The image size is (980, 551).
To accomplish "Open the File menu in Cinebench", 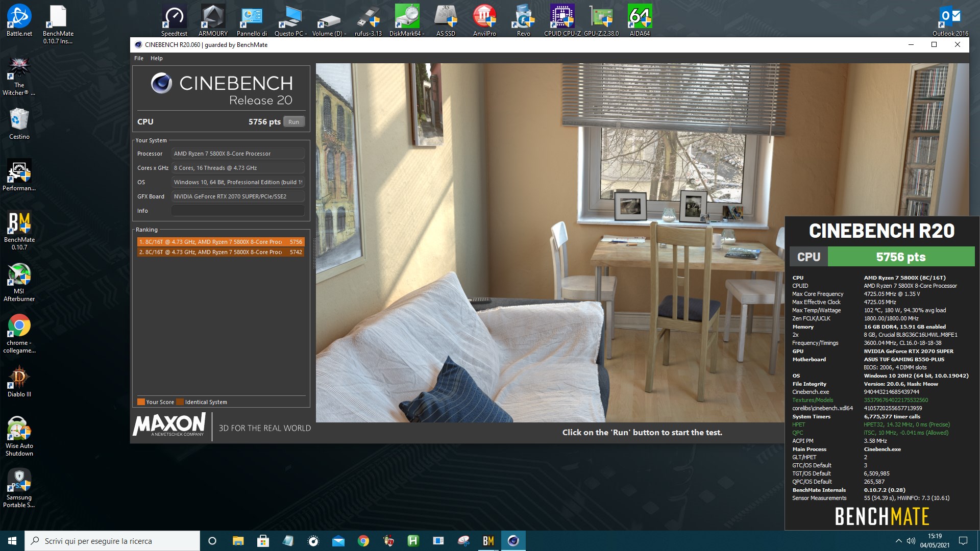I will point(138,58).
